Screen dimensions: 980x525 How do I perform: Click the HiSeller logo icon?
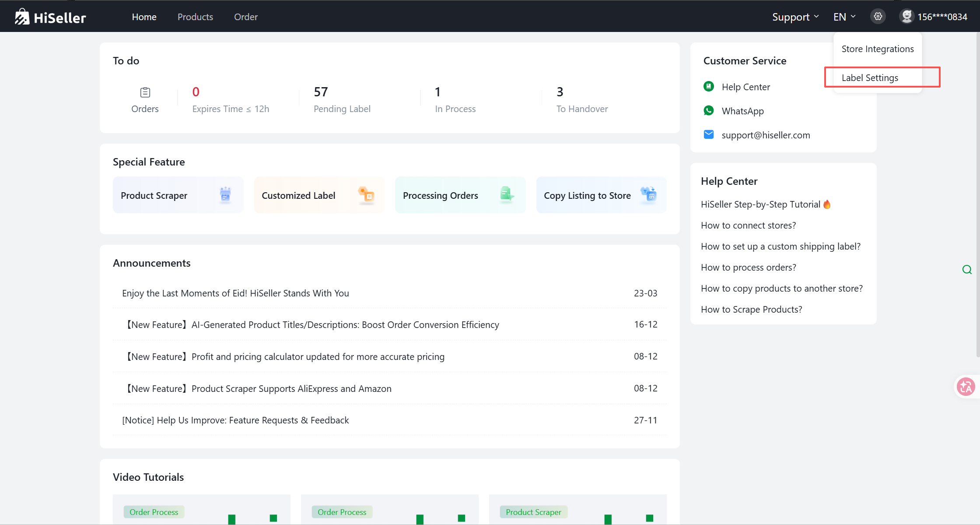(22, 17)
